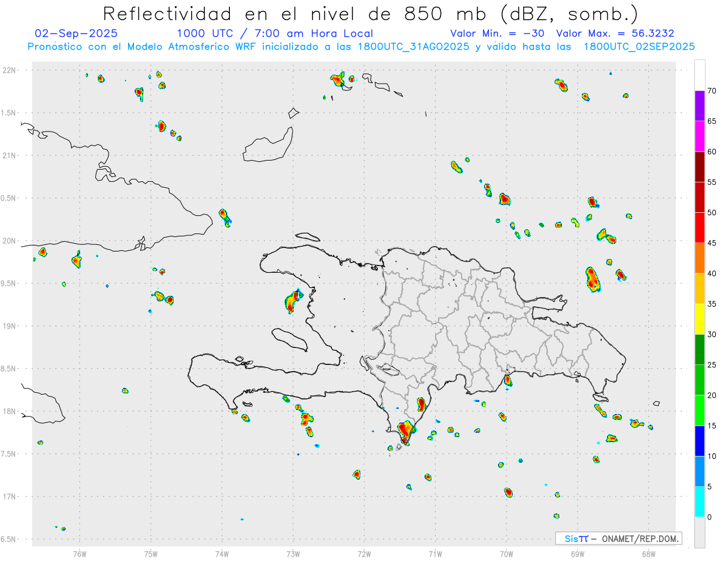
Task: Click the colorbar value label '40'
Action: 712,273
